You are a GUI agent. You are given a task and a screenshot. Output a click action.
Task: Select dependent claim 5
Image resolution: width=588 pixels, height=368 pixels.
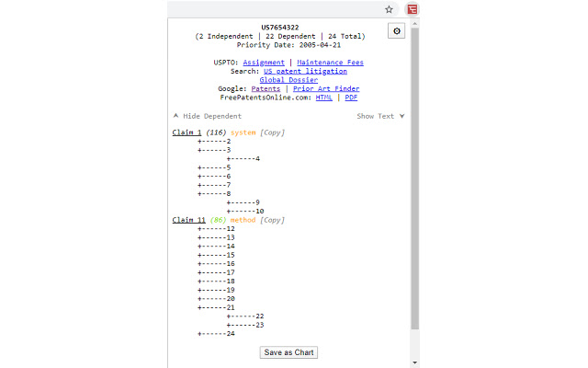(229, 167)
